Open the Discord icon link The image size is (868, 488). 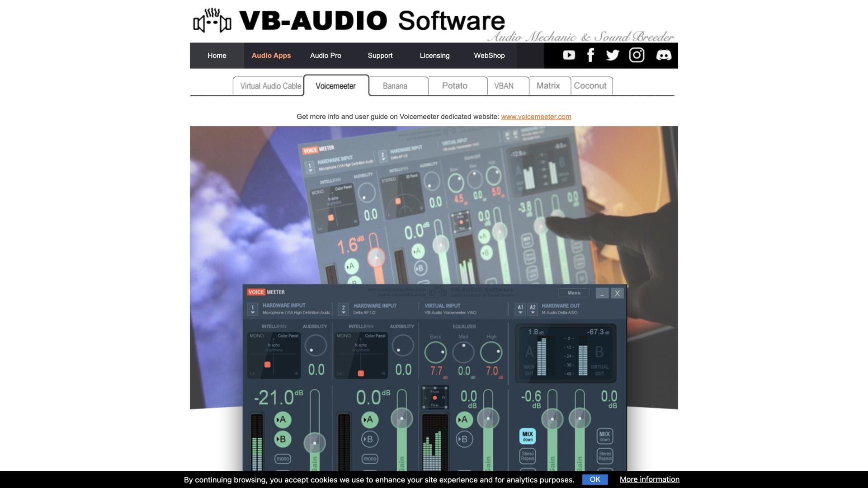coord(663,55)
